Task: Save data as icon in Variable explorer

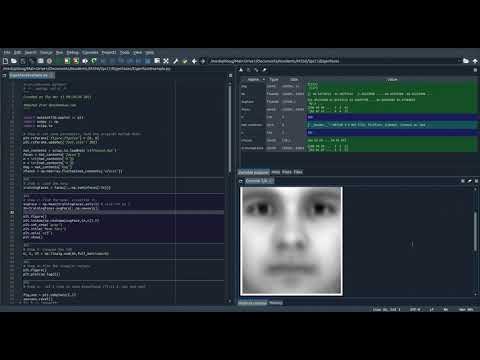Action: [x=256, y=70]
